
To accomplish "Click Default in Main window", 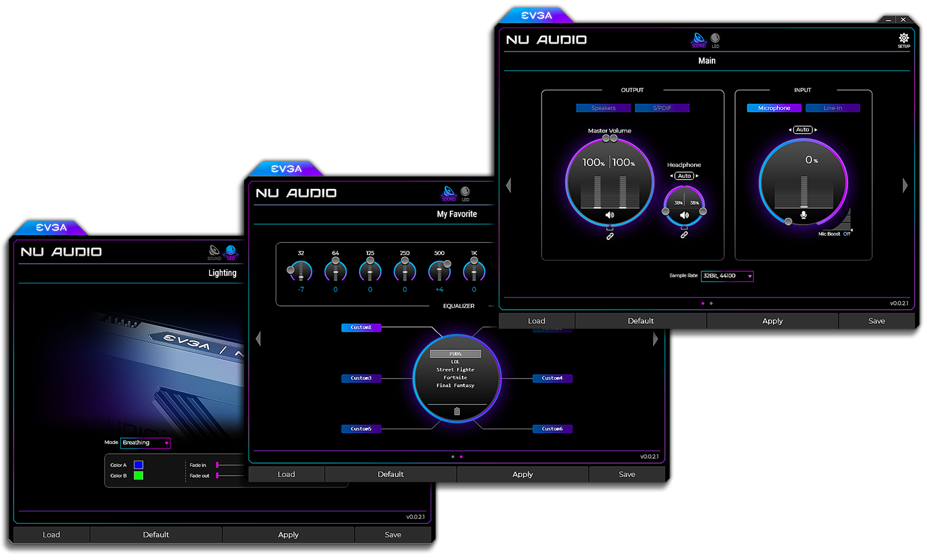I will 641,321.
